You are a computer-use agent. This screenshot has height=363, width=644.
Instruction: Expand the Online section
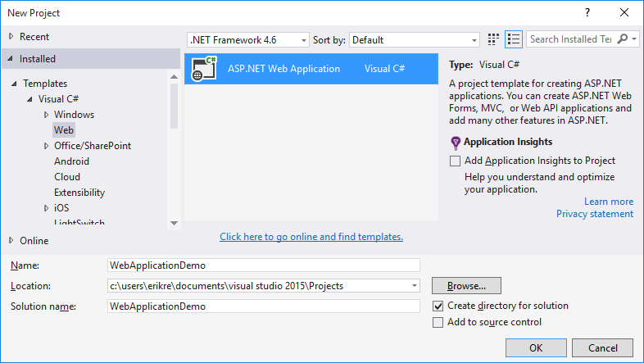pos(11,241)
